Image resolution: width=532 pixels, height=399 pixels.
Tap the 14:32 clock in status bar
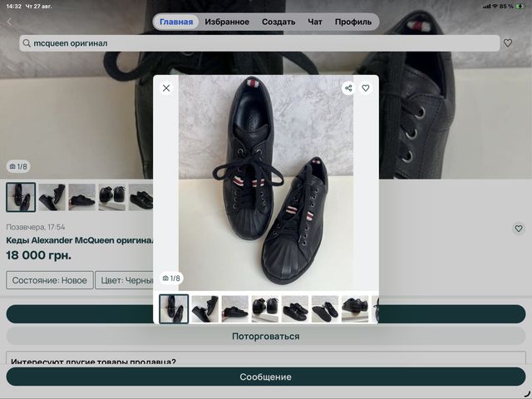14,6
